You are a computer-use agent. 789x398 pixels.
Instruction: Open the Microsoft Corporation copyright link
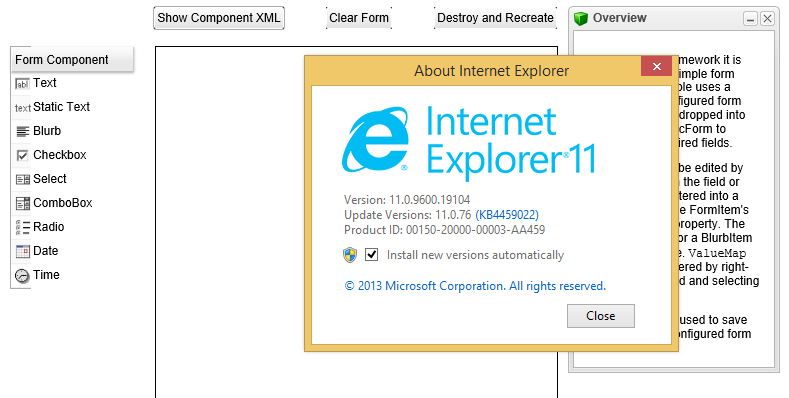pos(475,286)
